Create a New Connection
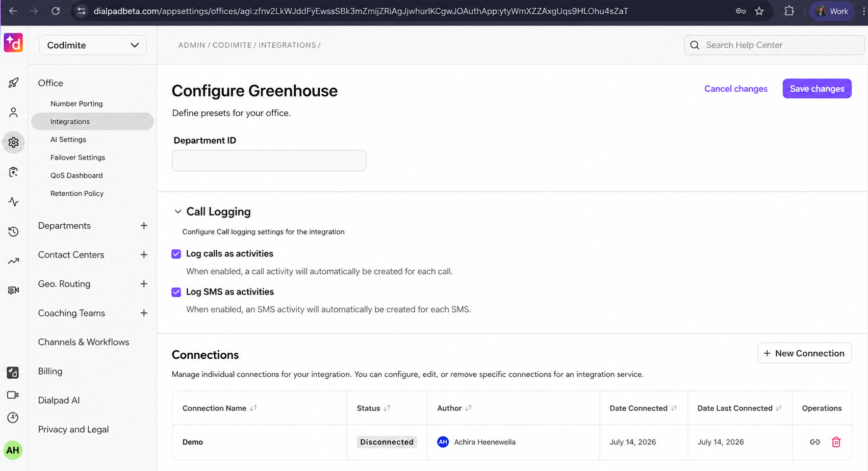This screenshot has width=868, height=471. tap(804, 353)
